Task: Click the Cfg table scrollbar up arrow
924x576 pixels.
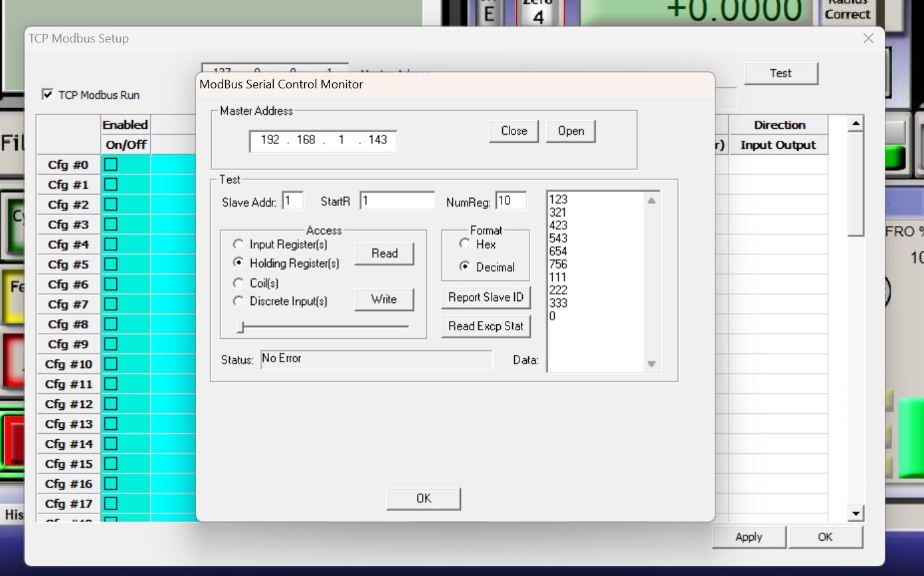Action: pos(856,124)
